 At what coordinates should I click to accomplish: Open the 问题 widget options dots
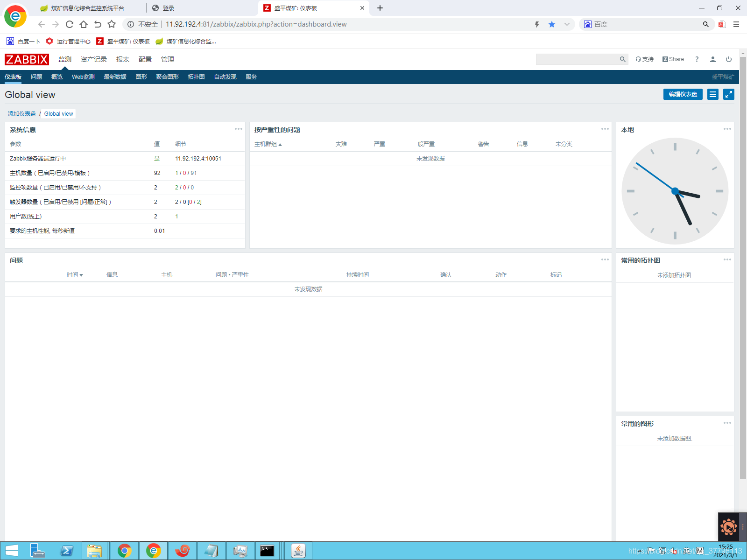point(605,259)
